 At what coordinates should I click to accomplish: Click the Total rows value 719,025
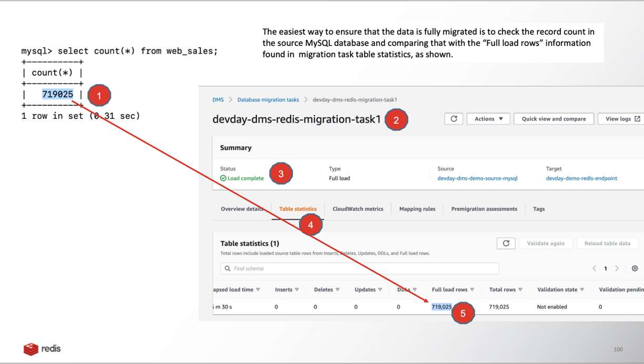[499, 307]
